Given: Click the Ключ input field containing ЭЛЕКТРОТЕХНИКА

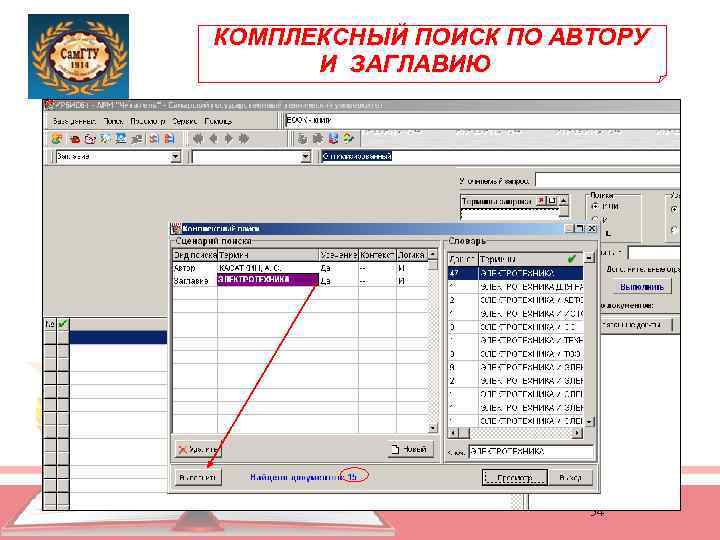Looking at the screenshot, I should 531,451.
